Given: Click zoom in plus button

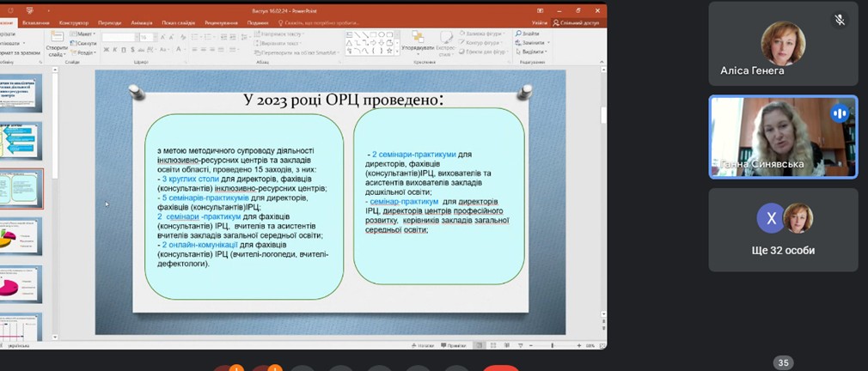Looking at the screenshot, I should [579, 345].
